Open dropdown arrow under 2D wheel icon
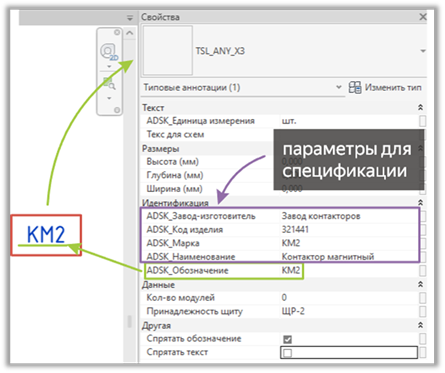Image resolution: width=445 pixels, height=373 pixels. (x=109, y=67)
